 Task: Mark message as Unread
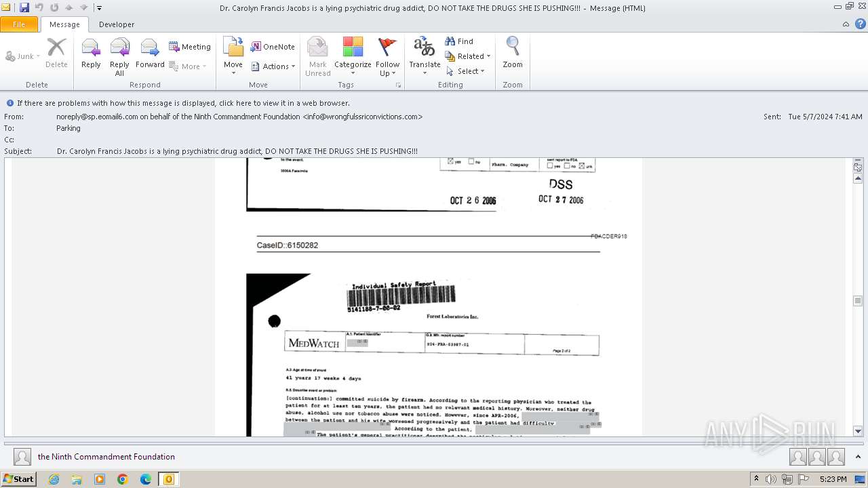(x=317, y=56)
